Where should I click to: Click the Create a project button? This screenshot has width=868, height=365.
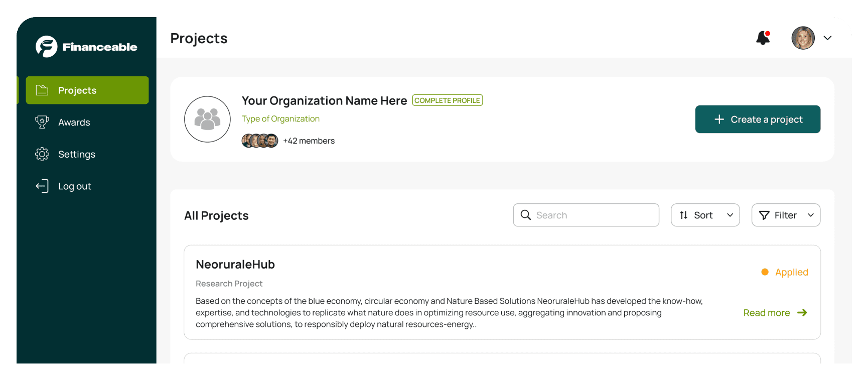(757, 119)
